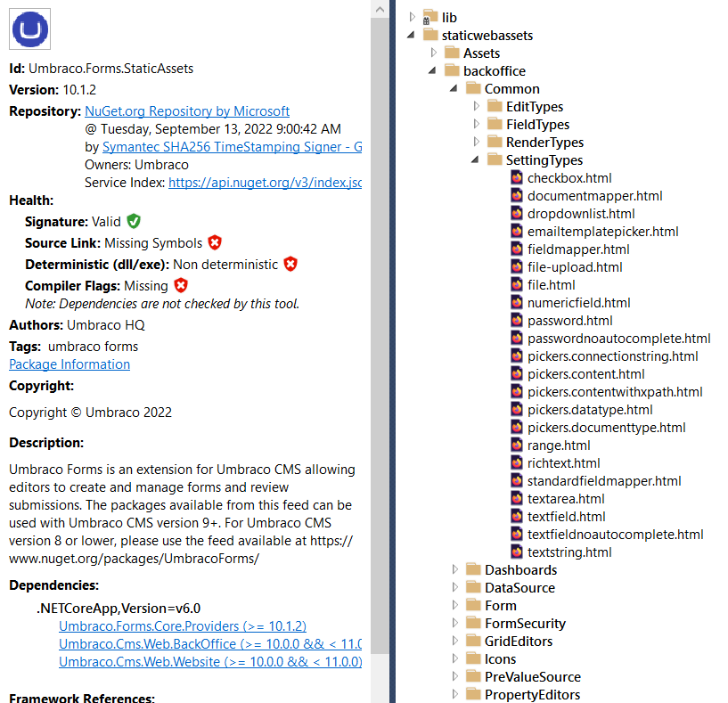This screenshot has width=728, height=703.
Task: Expand the FieldTypes folder node
Action: 476,124
